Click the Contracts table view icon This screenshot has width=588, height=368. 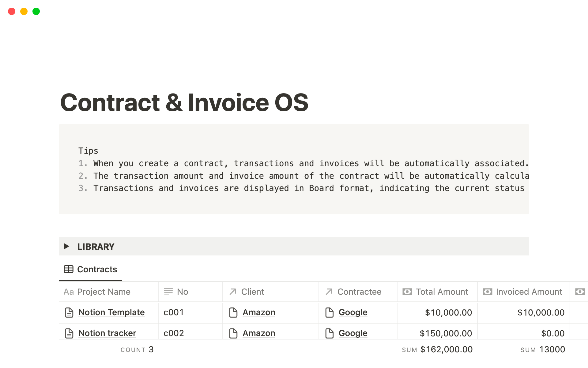pos(68,269)
